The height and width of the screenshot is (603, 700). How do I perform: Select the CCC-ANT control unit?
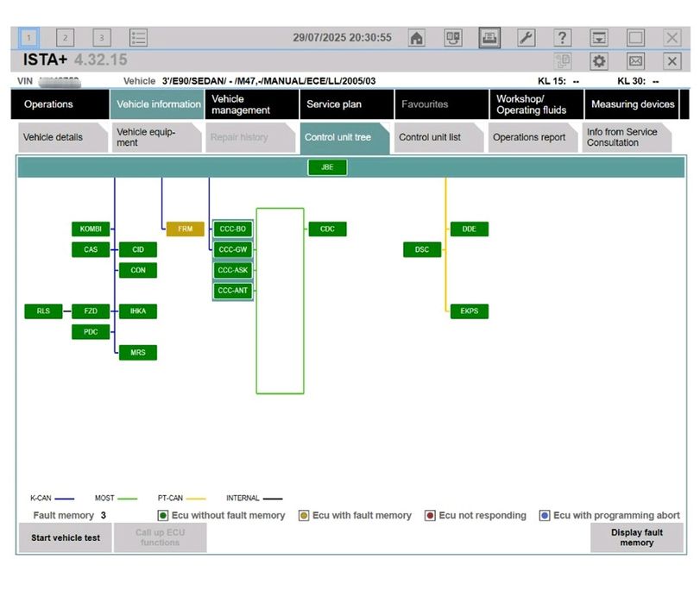pos(232,291)
